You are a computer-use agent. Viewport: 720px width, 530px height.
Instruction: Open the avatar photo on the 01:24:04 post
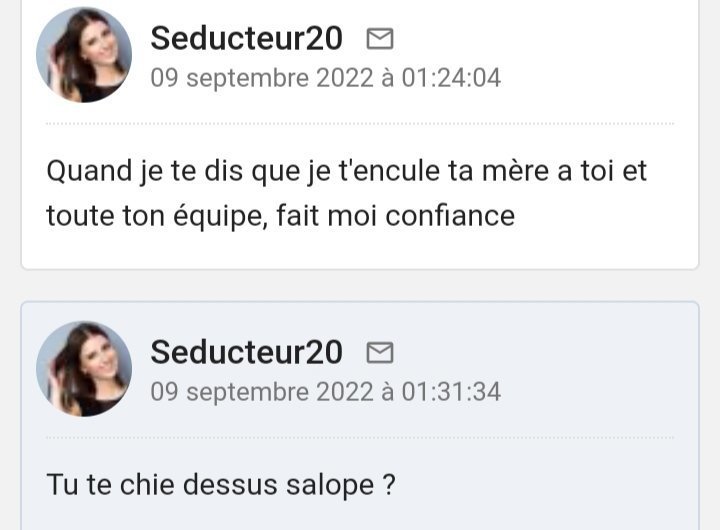(84, 55)
